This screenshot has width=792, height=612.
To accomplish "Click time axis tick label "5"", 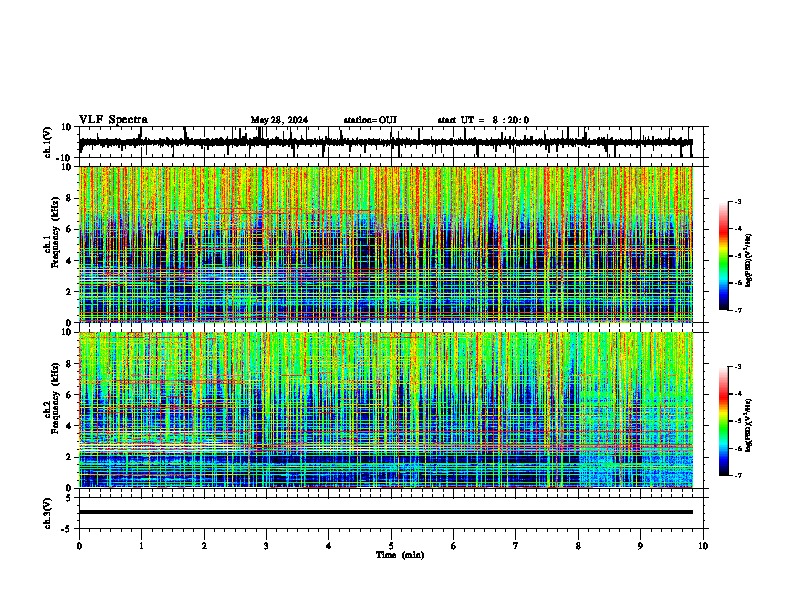I will pos(391,546).
